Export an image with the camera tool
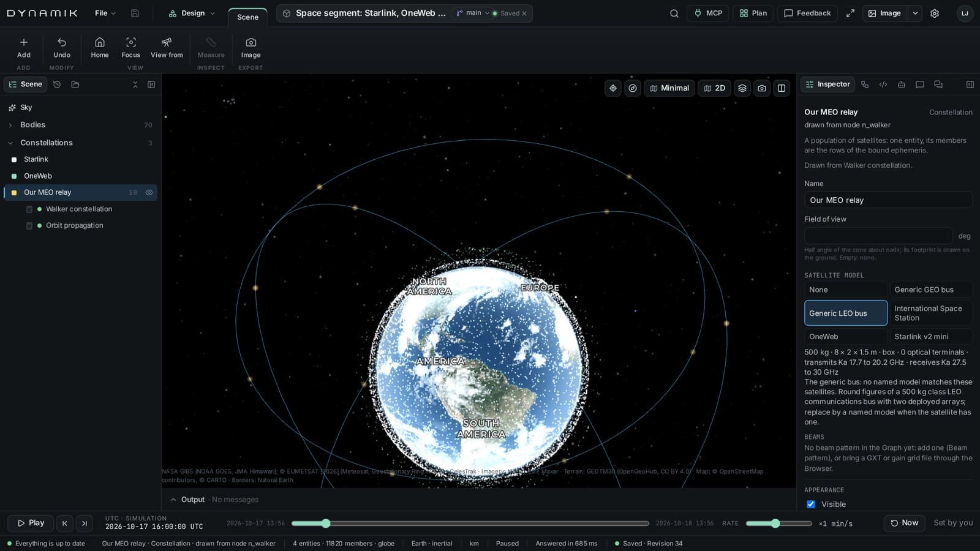Image resolution: width=980 pixels, height=551 pixels. click(251, 48)
